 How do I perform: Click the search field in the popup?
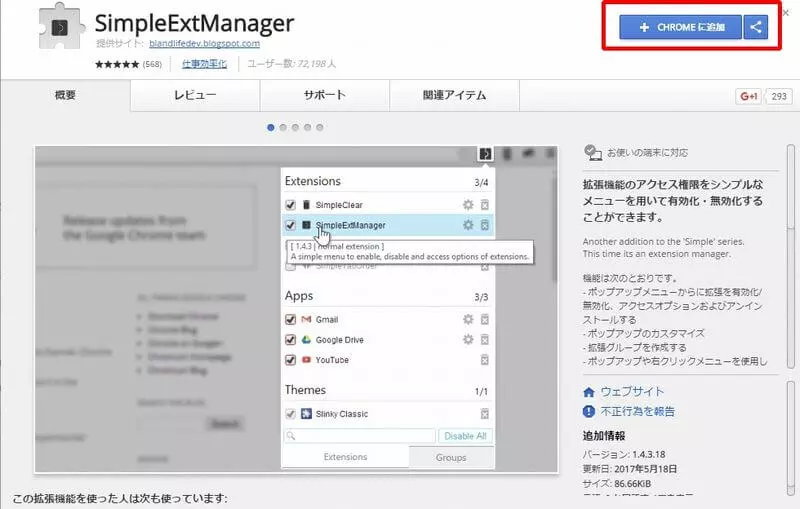[360, 436]
